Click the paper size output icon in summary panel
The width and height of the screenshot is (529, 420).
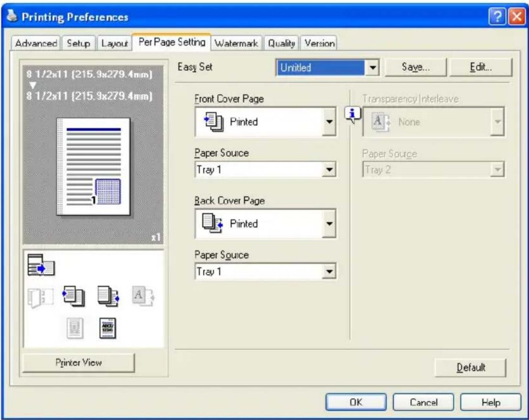tap(41, 265)
